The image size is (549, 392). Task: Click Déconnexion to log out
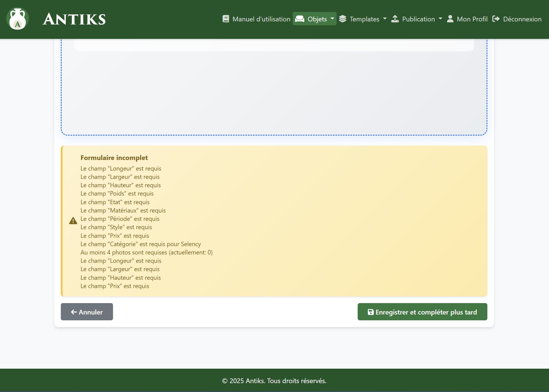click(522, 19)
